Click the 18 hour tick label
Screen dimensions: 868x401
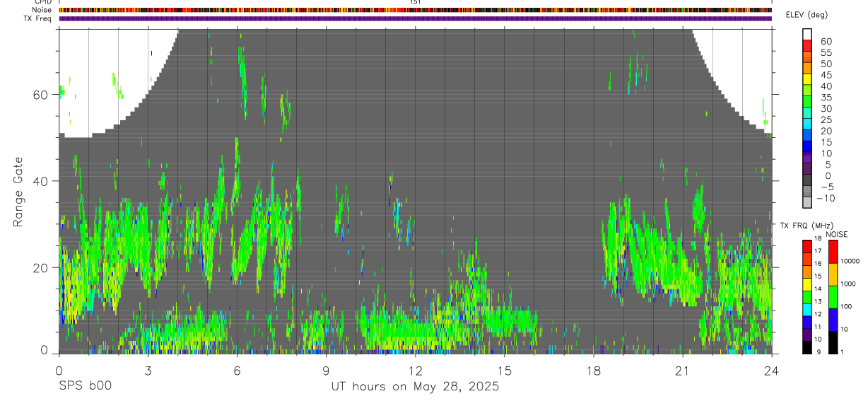coord(593,370)
